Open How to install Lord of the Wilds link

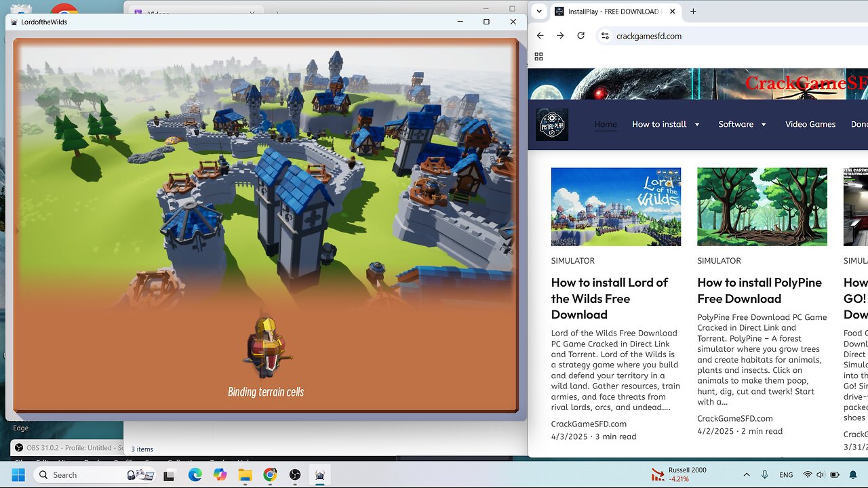coord(610,298)
